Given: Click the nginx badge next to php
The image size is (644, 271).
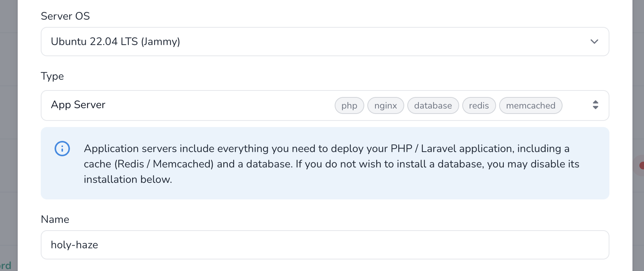Looking at the screenshot, I should 385,105.
